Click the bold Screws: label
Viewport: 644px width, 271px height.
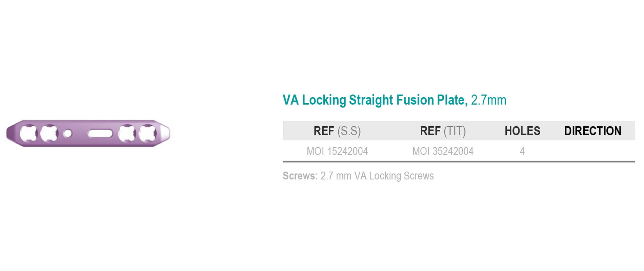[300, 176]
